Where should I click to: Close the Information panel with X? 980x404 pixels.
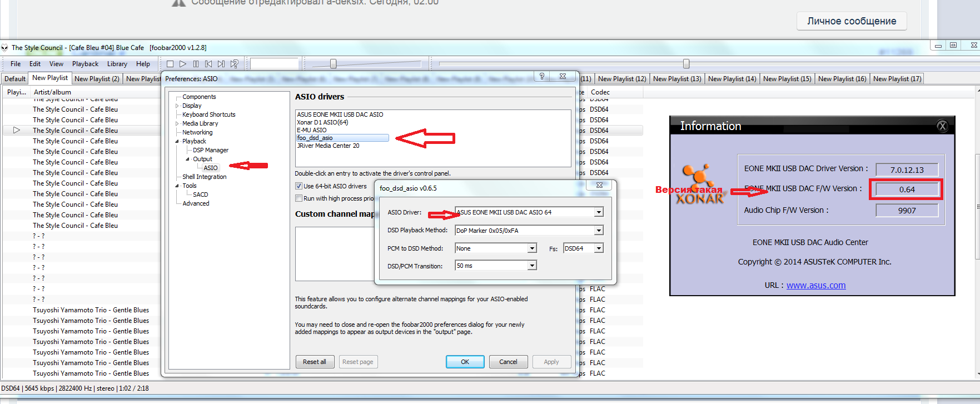pos(942,126)
